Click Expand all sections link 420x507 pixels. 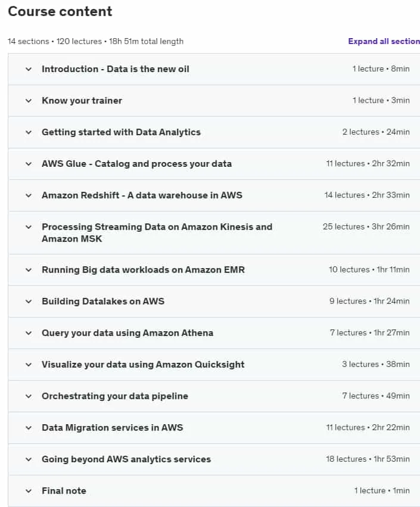pyautogui.click(x=384, y=41)
